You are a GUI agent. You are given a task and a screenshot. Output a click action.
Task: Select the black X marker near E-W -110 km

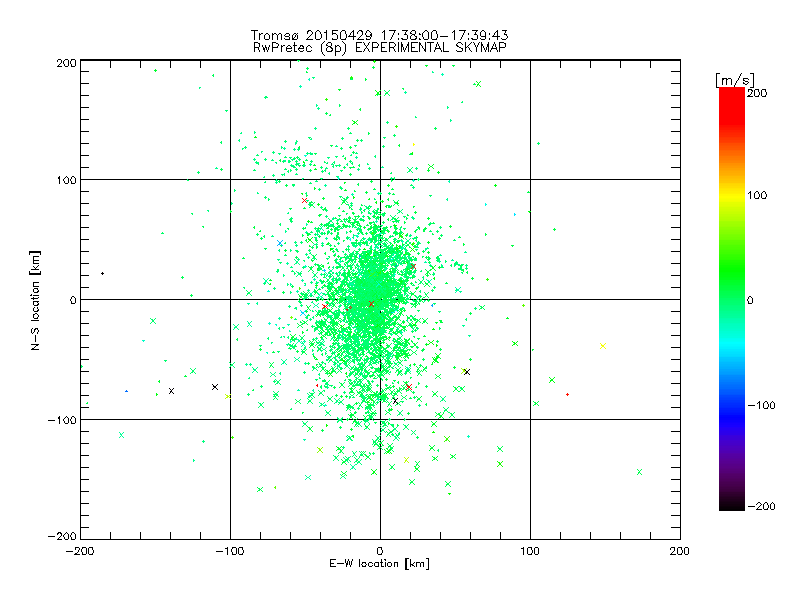tap(215, 387)
